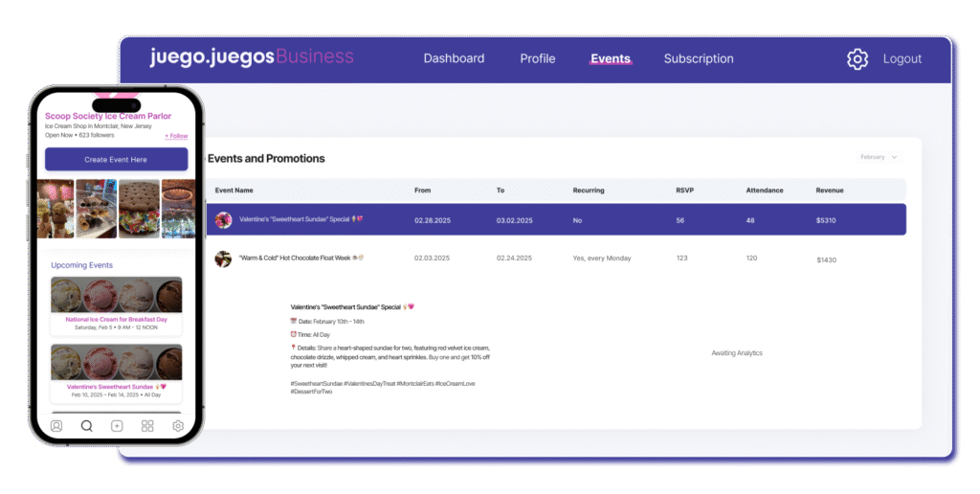
Task: Tap the ice cream cone photo thumbnail
Action: (55, 208)
